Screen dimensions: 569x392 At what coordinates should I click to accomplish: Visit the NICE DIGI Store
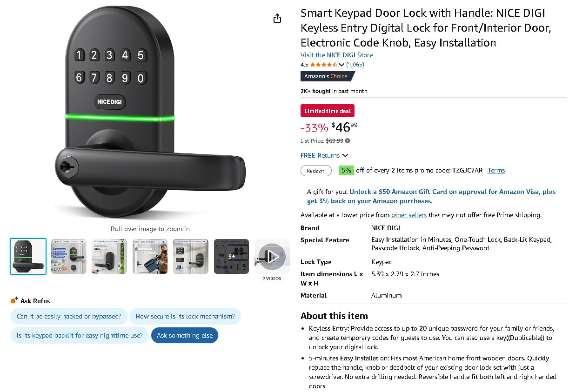pos(336,55)
